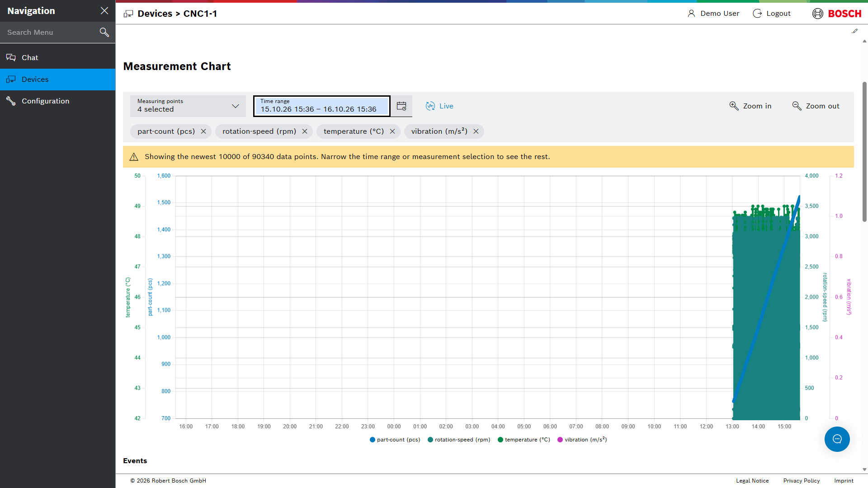This screenshot has height=488, width=868.
Task: Select Devices in the navigation
Action: (x=58, y=79)
